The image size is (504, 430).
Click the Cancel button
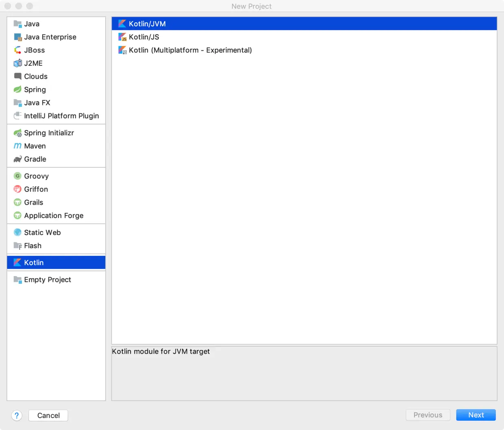pos(48,415)
